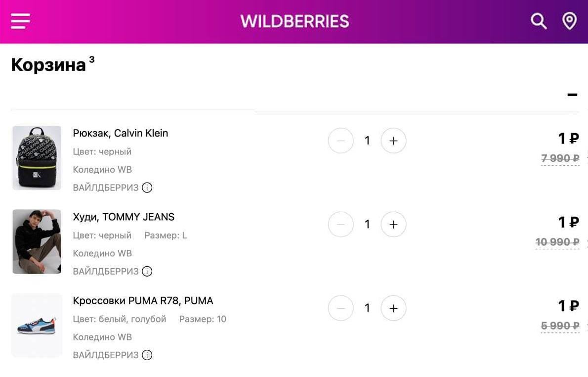The width and height of the screenshot is (588, 377).
Task: Increase quantity of TOMMY JEANS hoodie
Action: [x=393, y=225]
